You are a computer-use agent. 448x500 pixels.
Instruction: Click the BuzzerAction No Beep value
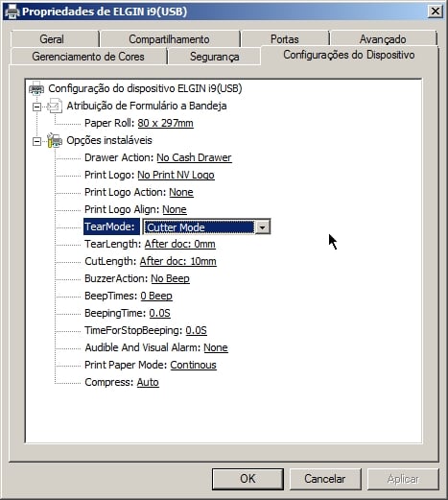(x=170, y=278)
